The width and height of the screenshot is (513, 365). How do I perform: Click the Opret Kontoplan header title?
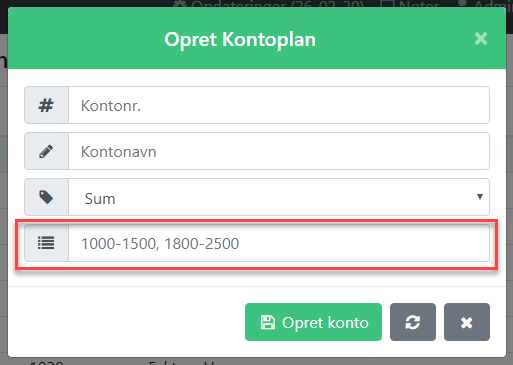pos(240,40)
